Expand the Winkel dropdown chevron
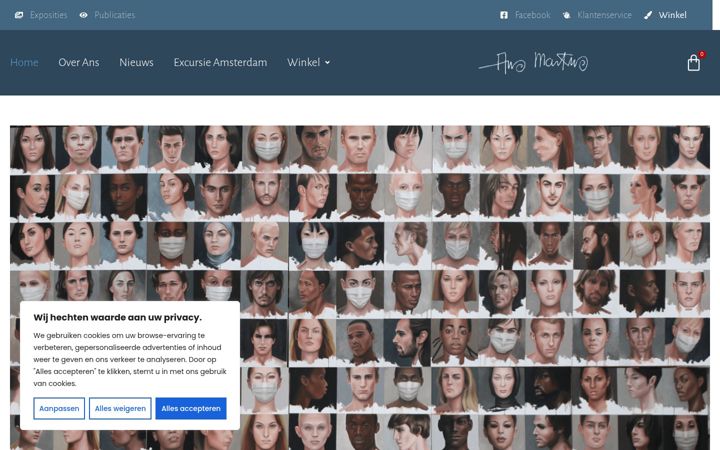The width and height of the screenshot is (720, 450). 327,62
